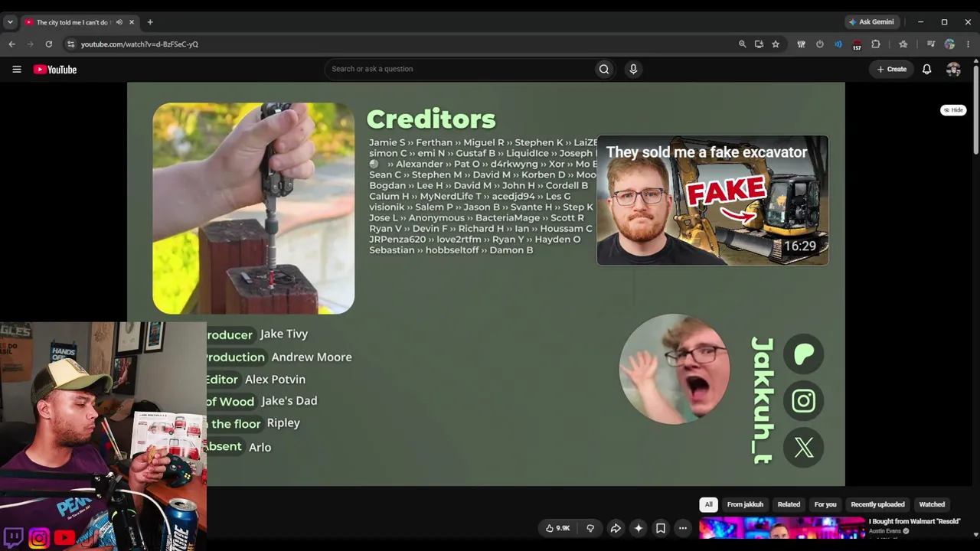Save the video with the bookmark icon

[x=661, y=528]
